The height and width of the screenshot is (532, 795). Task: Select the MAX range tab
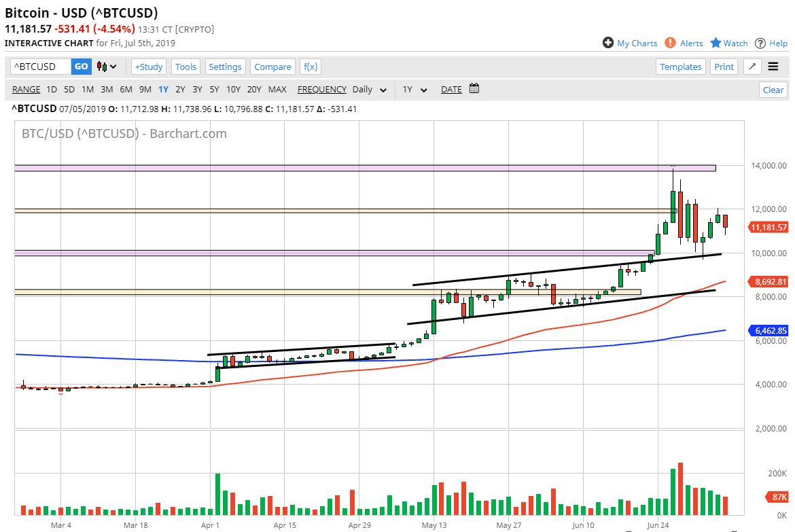[x=277, y=89]
